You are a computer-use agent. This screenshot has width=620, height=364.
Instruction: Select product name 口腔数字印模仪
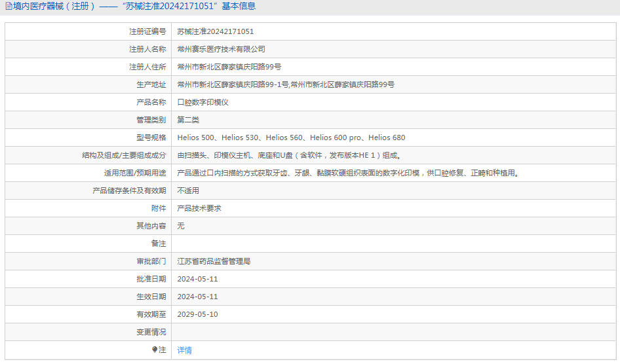tap(203, 102)
